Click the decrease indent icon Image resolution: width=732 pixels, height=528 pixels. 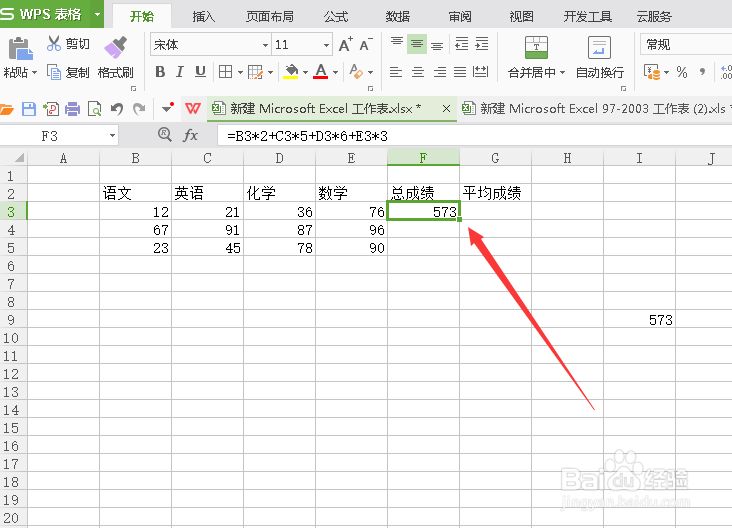[x=461, y=44]
